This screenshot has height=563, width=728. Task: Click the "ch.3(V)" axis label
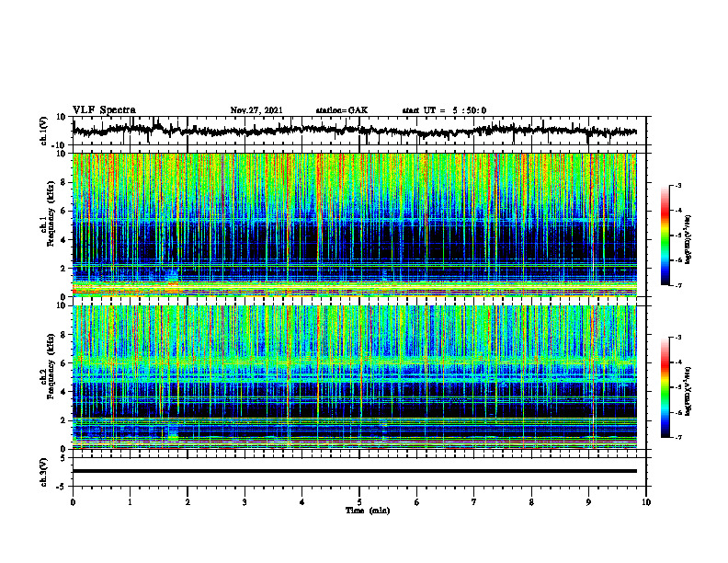coord(44,472)
